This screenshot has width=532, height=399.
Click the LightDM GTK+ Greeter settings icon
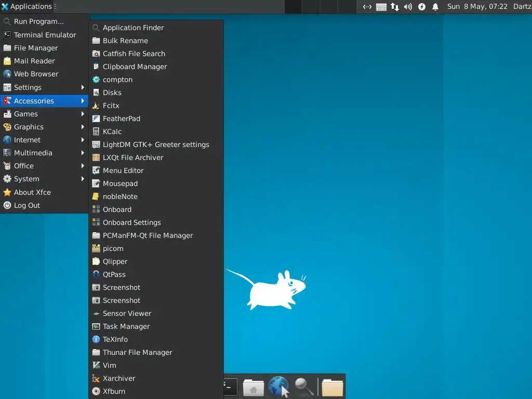[x=96, y=144]
